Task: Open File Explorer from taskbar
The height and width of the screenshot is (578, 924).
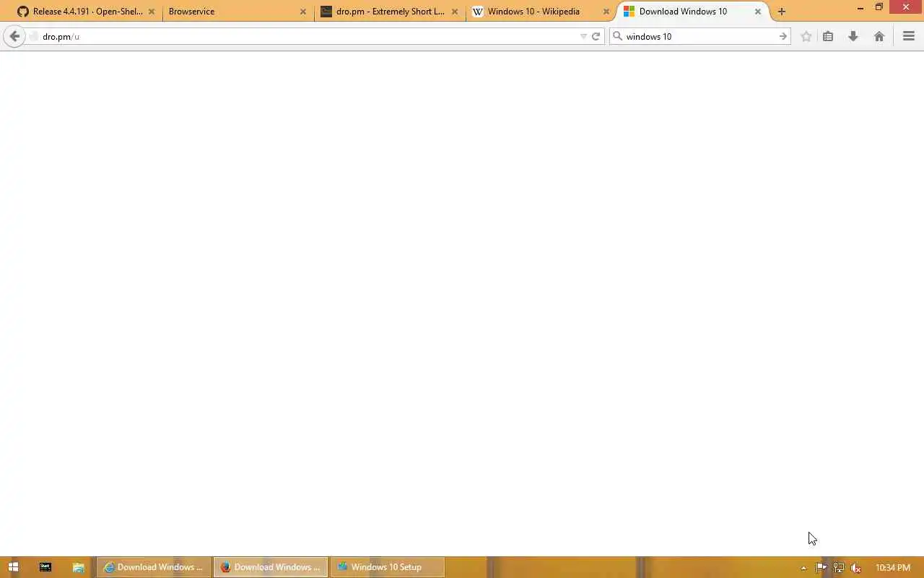Action: 79,567
